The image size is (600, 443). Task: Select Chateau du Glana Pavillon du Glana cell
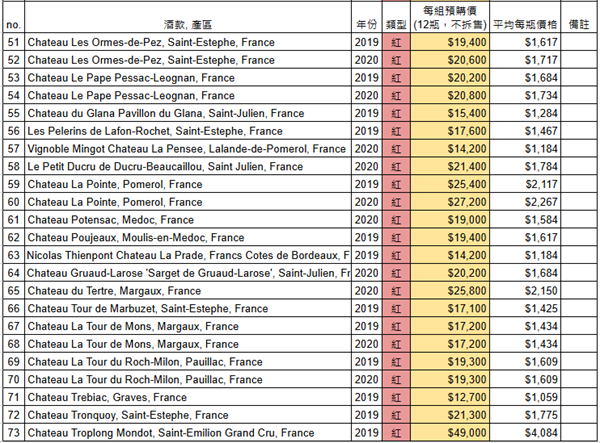[x=188, y=113]
